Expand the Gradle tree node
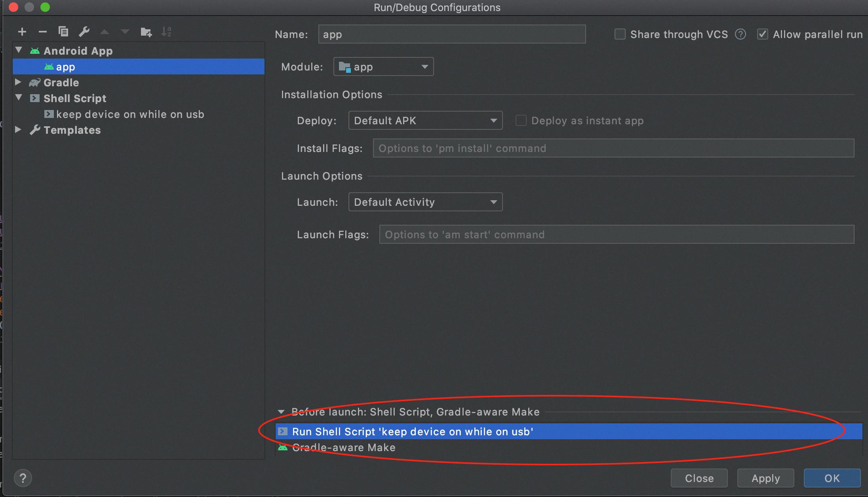The image size is (868, 497). pyautogui.click(x=18, y=82)
